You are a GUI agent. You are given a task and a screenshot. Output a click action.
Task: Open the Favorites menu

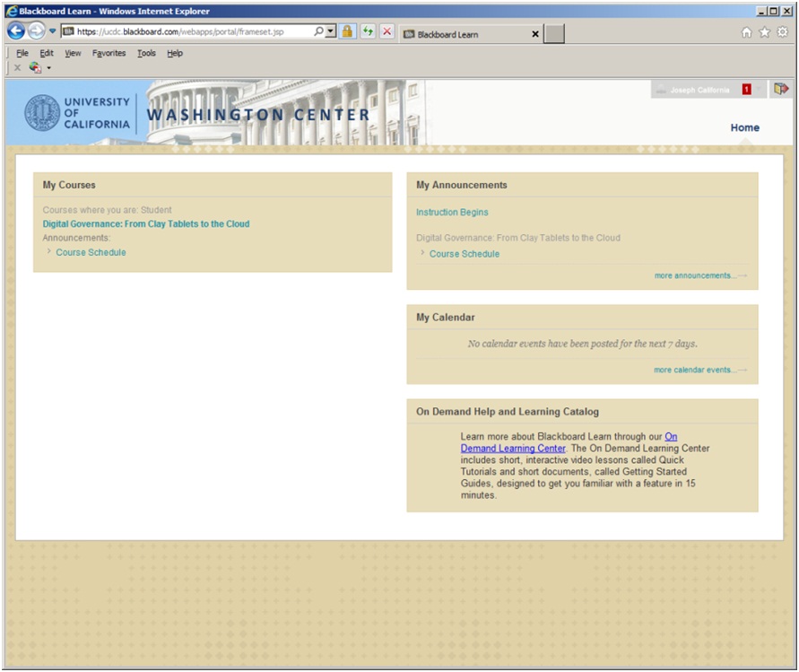tap(109, 53)
